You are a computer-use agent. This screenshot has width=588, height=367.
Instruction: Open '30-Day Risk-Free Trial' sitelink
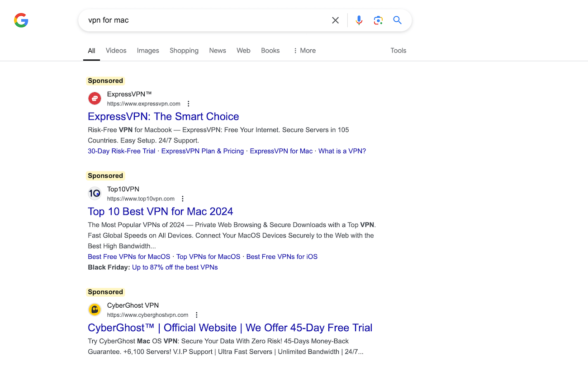(122, 151)
